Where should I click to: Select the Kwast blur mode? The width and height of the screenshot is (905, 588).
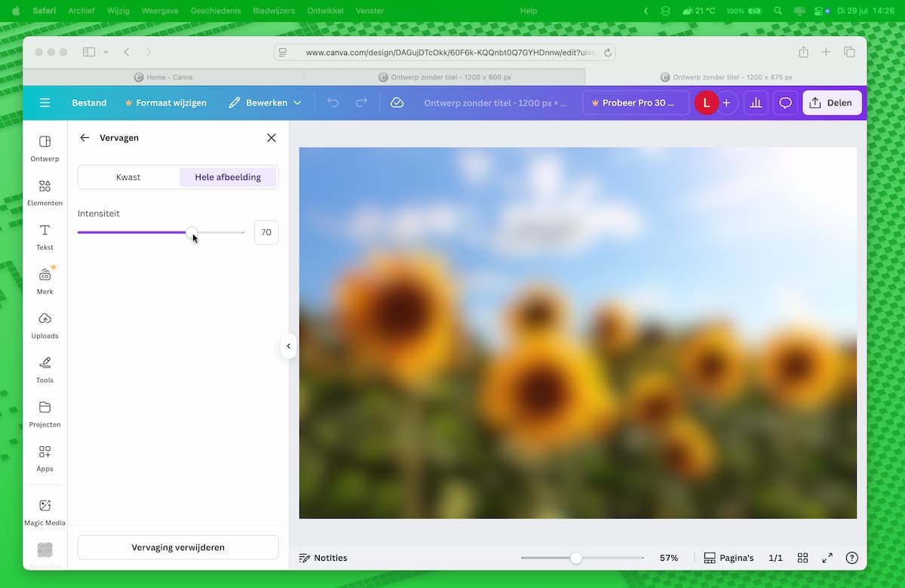128,177
